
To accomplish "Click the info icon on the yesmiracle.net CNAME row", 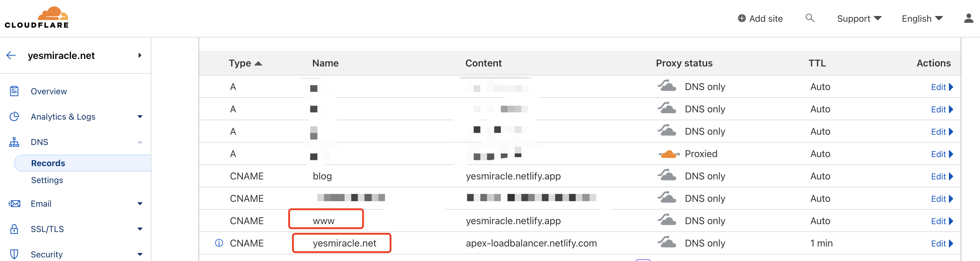I will tap(218, 243).
